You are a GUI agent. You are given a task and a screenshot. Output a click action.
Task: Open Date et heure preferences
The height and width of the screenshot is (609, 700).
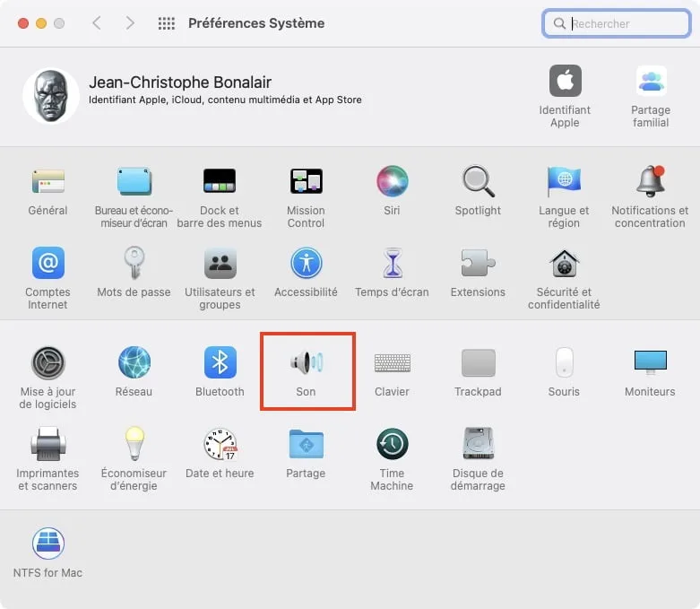(220, 444)
